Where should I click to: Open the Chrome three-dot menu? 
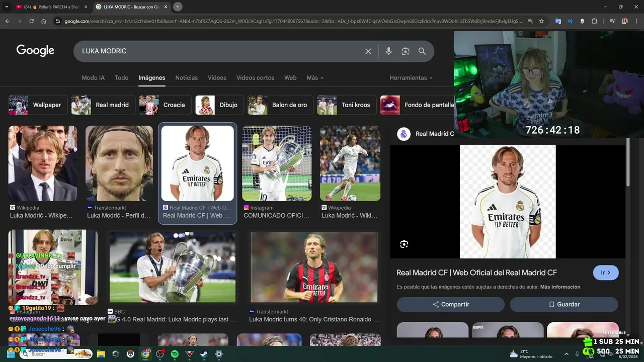click(x=636, y=21)
